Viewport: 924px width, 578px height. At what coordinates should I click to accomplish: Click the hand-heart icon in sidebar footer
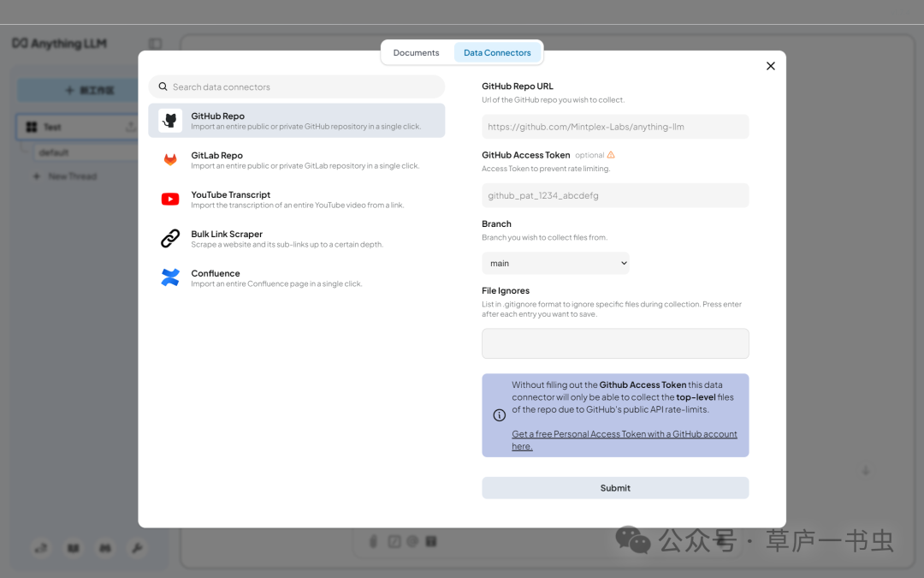41,548
